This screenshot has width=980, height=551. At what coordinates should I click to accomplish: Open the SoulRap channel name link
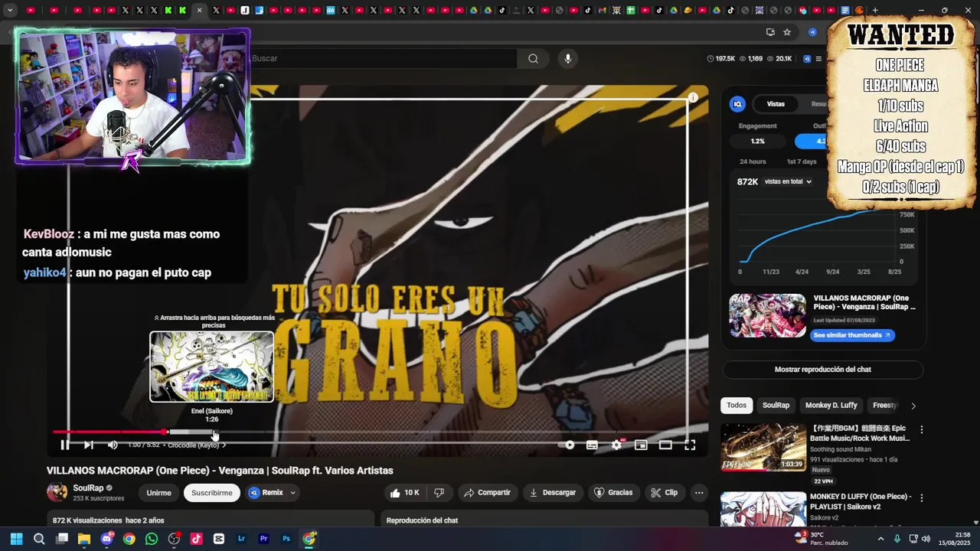88,488
